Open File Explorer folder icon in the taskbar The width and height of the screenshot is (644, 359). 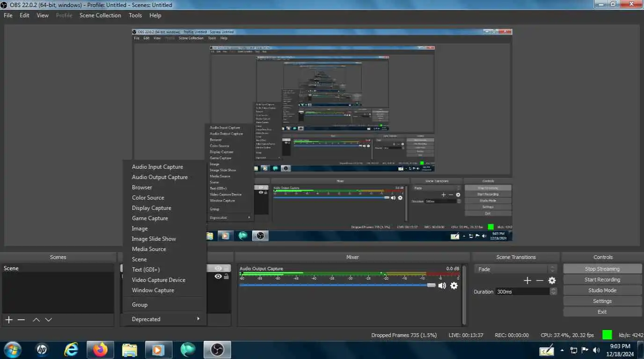pyautogui.click(x=130, y=350)
